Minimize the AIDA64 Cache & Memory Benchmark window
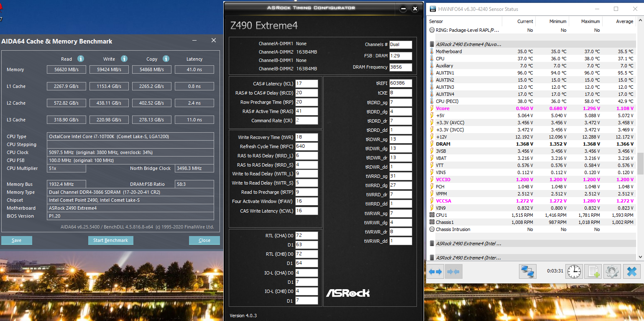Image resolution: width=644 pixels, height=321 pixels. click(x=195, y=41)
